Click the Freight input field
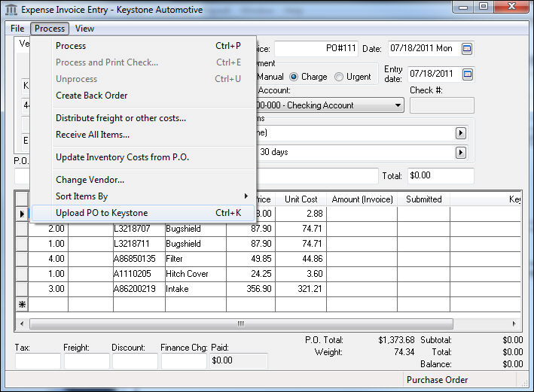The width and height of the screenshot is (534, 392). click(x=87, y=361)
